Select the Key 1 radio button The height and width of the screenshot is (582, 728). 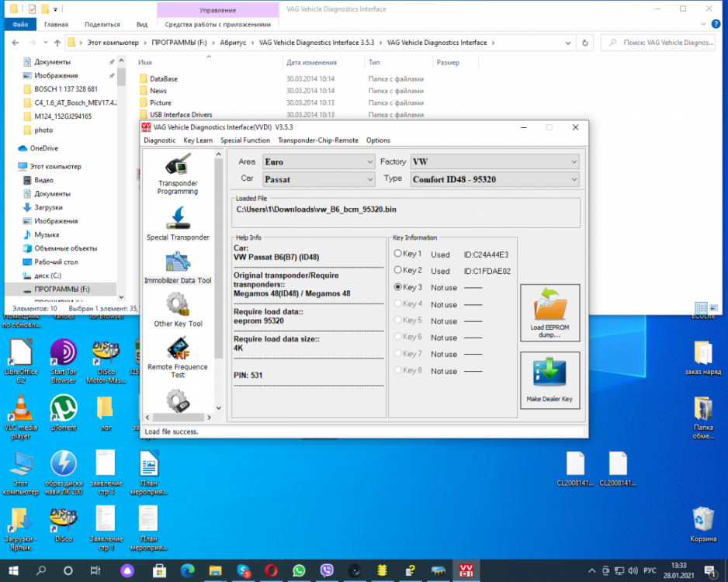click(x=398, y=254)
